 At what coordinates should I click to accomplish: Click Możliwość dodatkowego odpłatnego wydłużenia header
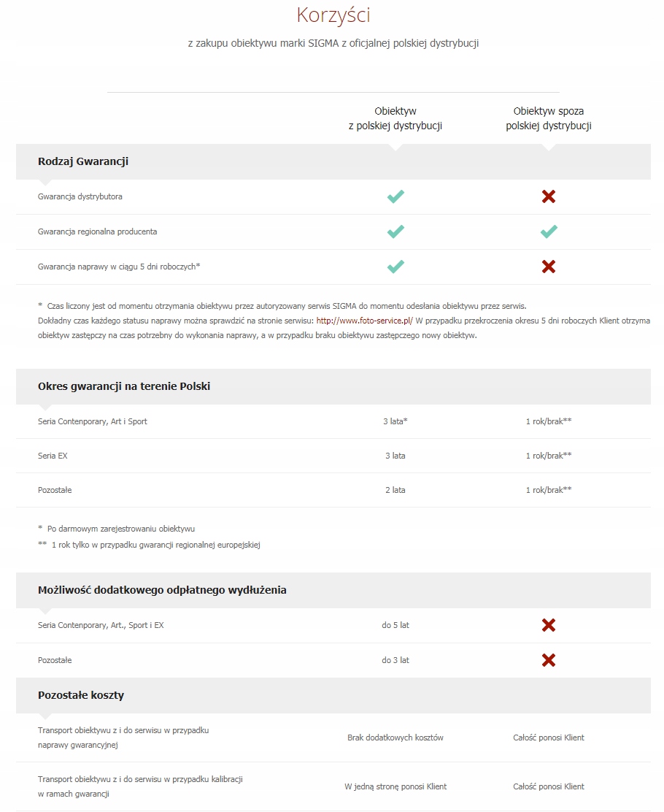coord(162,590)
